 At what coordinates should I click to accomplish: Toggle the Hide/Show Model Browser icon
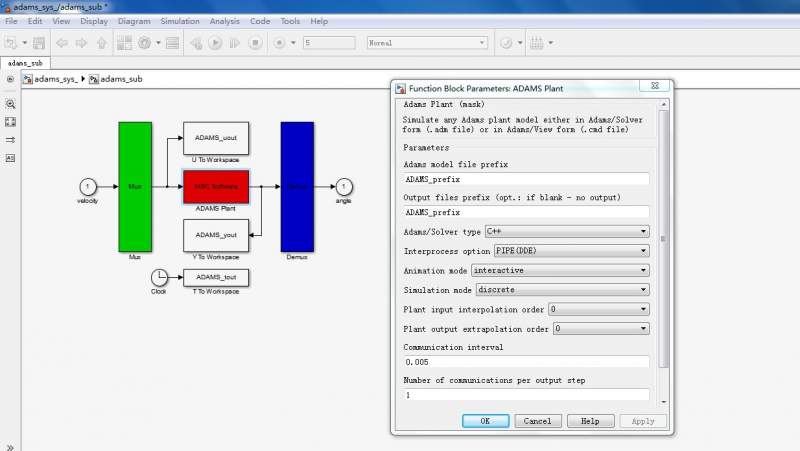pos(10,79)
